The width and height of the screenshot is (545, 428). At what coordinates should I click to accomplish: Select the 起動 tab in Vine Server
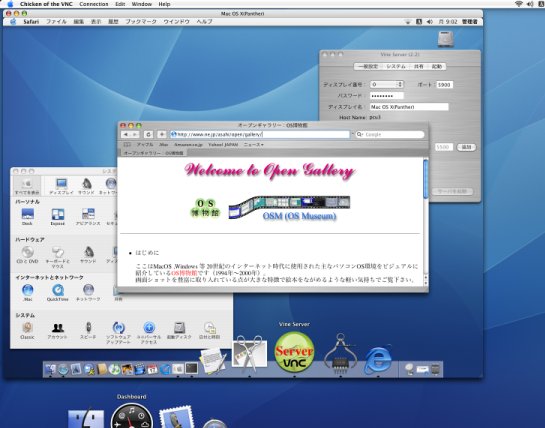(437, 66)
